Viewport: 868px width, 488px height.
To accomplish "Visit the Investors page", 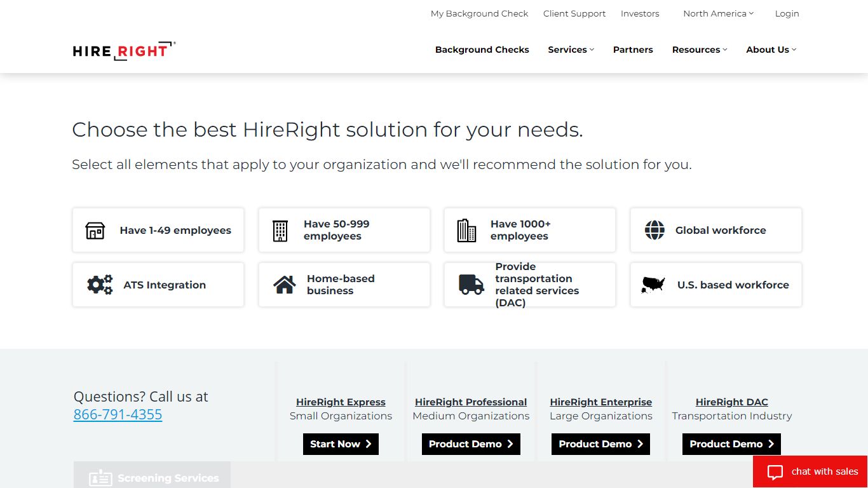I will coord(640,13).
